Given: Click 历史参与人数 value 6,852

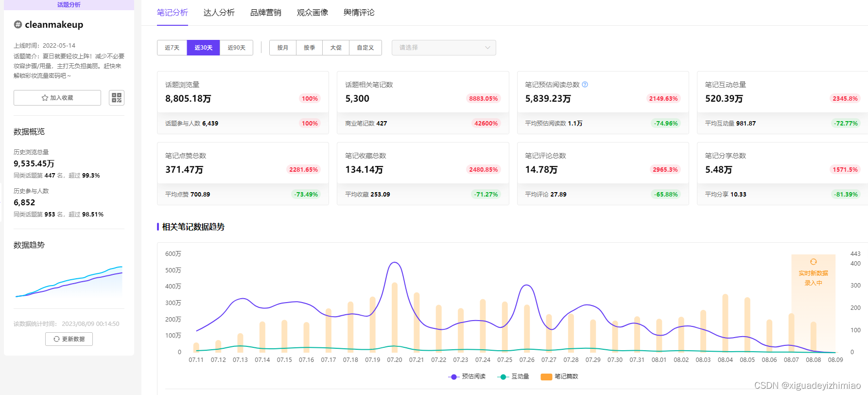Looking at the screenshot, I should (24, 203).
